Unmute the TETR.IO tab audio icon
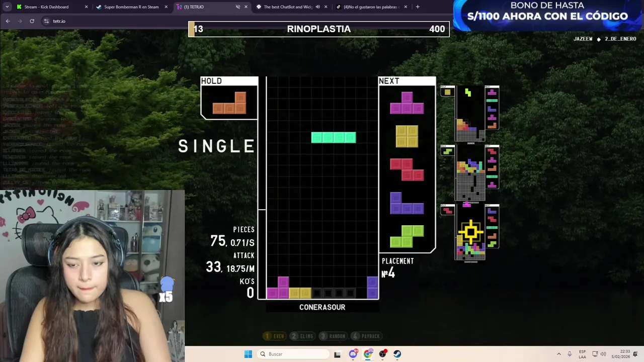Screen dimensions: 644x362 coord(237,7)
